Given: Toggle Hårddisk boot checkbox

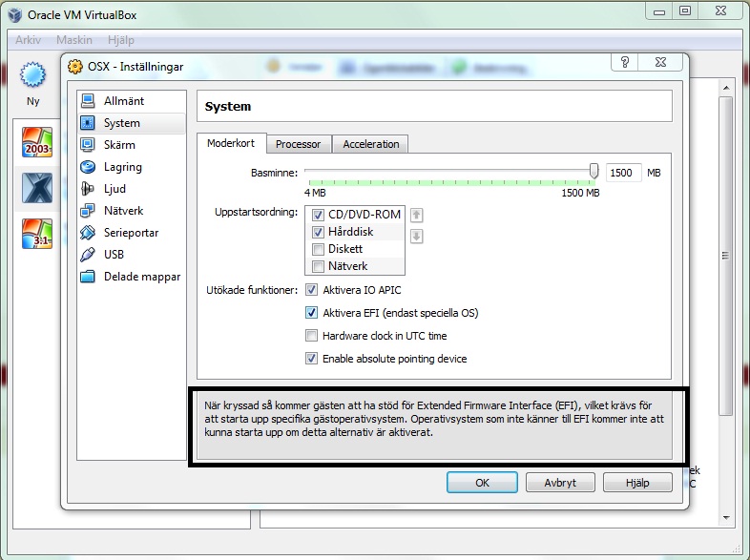Looking at the screenshot, I should 318,232.
